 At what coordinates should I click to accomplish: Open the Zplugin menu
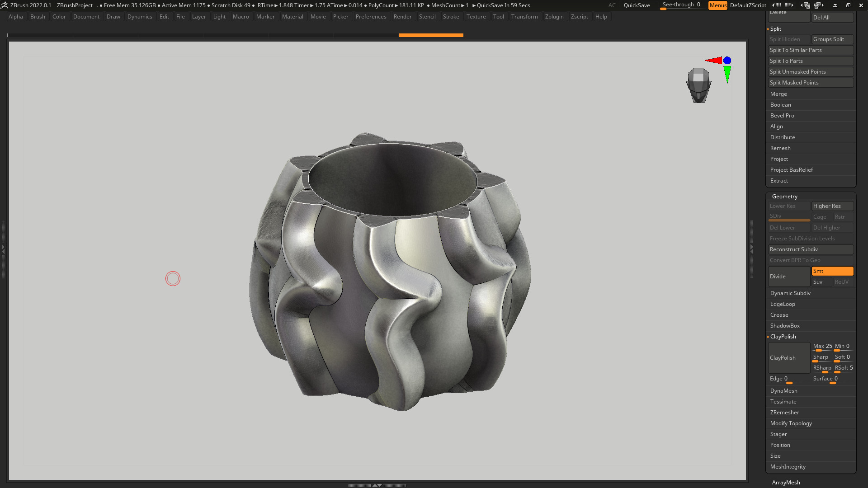tap(554, 17)
